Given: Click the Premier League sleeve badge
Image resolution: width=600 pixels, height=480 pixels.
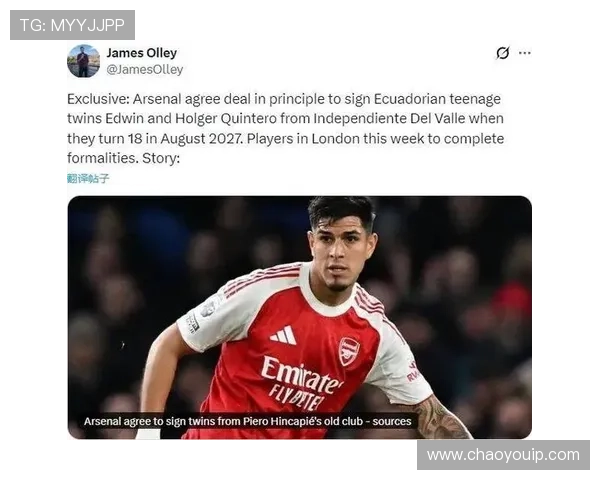Looking at the screenshot, I should point(209,306).
